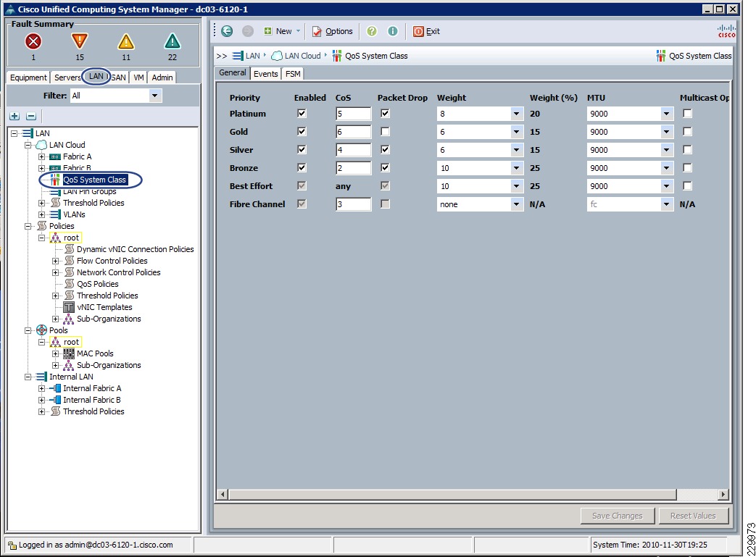This screenshot has height=557, width=756.
Task: Click the Platinum CoS input field
Action: 354,114
